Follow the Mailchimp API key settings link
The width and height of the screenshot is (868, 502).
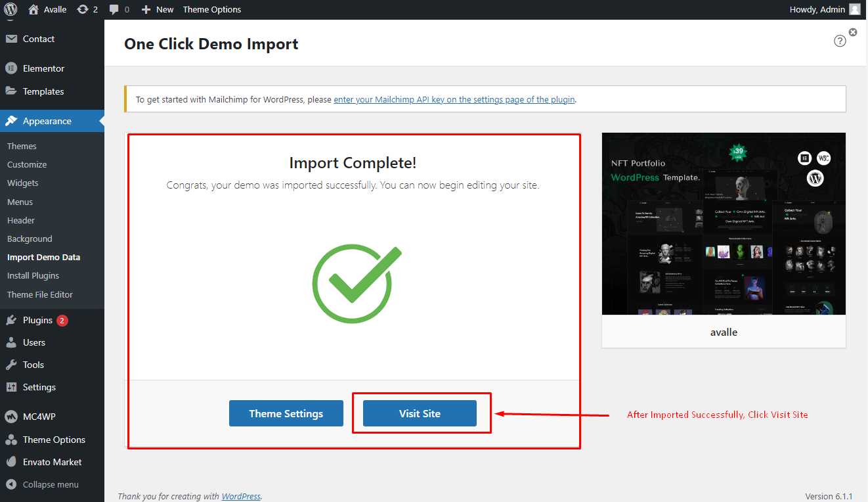tap(454, 100)
